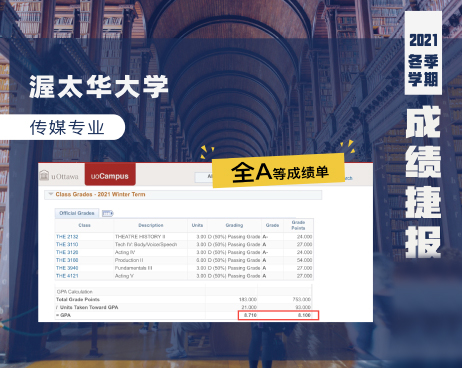This screenshot has height=368, width=462.
Task: Click the = GPA row label
Action: tap(63, 315)
